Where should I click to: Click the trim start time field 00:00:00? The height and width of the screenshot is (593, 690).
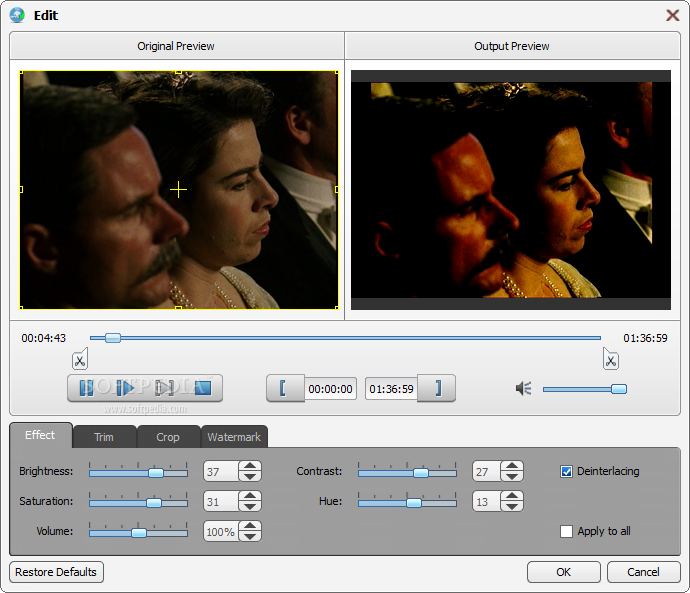pos(330,389)
